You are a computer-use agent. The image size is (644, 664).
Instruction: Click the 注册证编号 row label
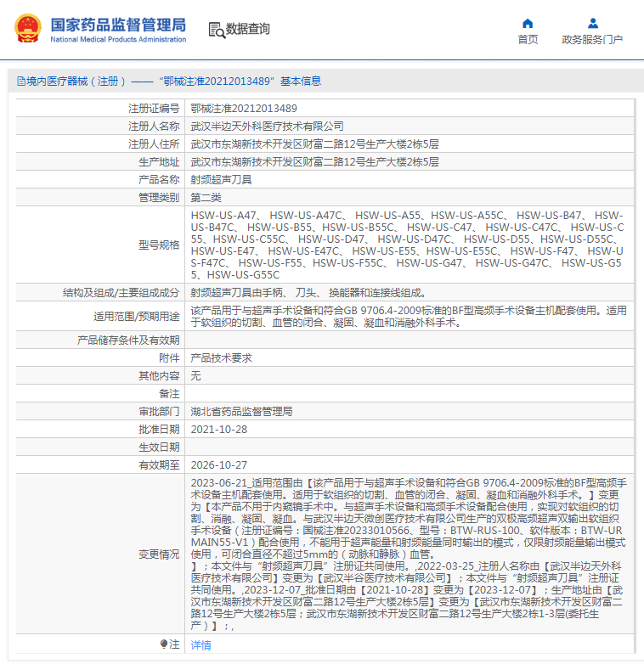coord(154,109)
